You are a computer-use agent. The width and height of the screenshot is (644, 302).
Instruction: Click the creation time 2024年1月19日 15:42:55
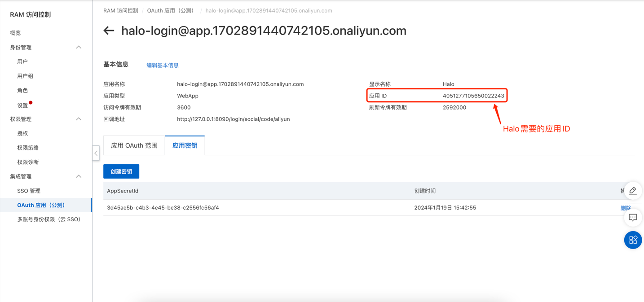445,208
